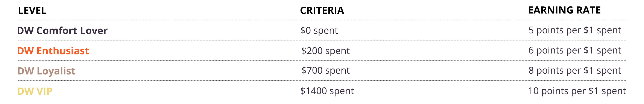The width and height of the screenshot is (644, 104).
Task: Select the DW Loyalist level name
Action: (x=46, y=71)
